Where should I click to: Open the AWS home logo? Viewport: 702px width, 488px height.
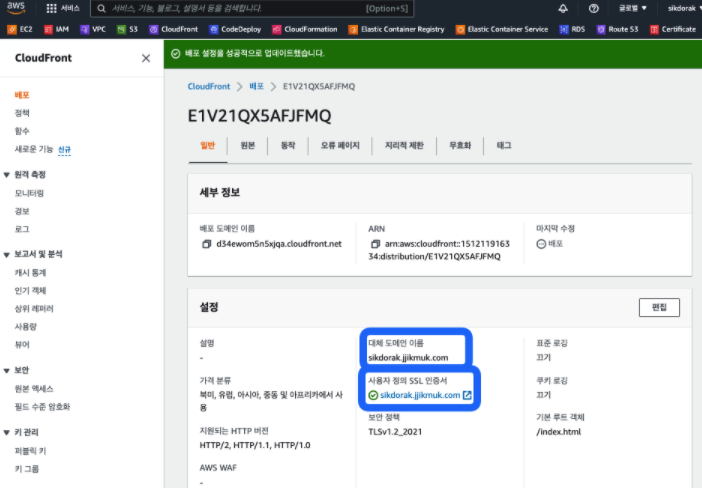point(16,8)
